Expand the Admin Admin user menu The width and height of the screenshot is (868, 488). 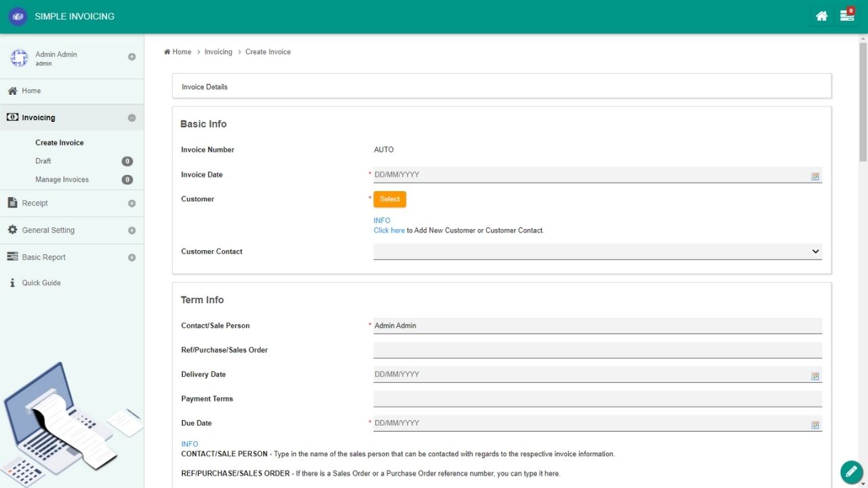132,57
